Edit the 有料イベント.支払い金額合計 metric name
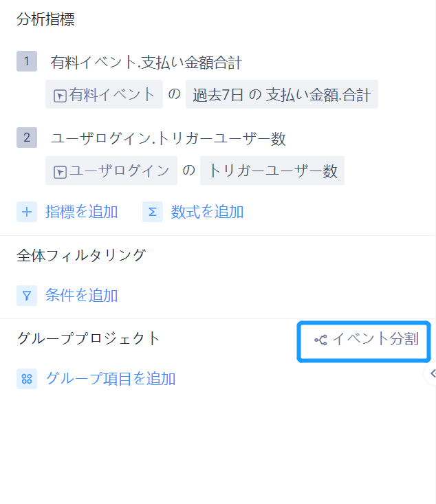Image resolution: width=436 pixels, height=504 pixels. point(146,63)
